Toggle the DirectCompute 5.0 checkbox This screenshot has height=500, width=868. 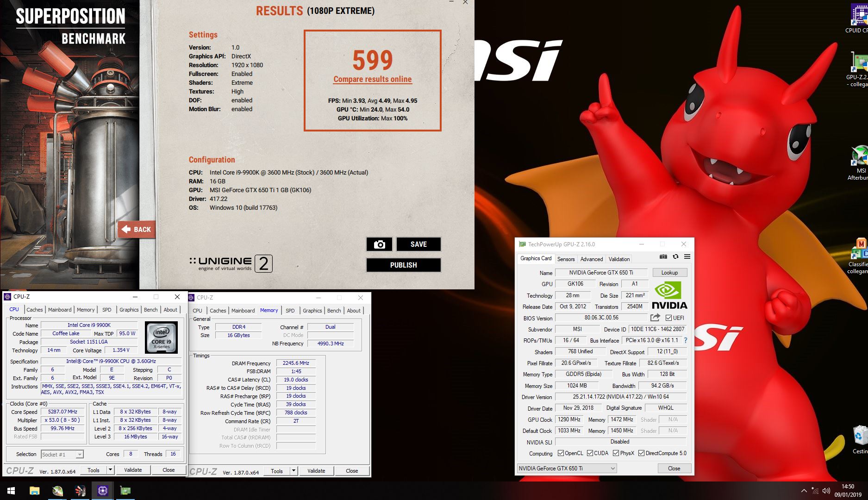click(642, 453)
